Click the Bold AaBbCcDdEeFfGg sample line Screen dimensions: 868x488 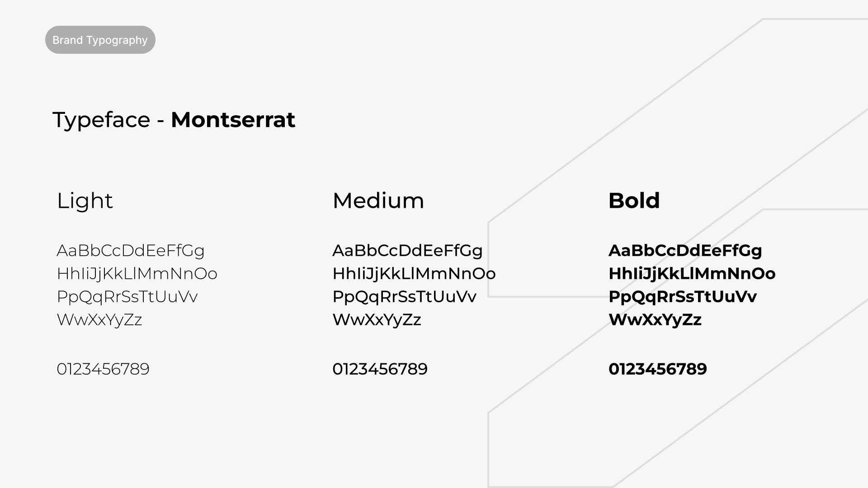click(x=685, y=251)
